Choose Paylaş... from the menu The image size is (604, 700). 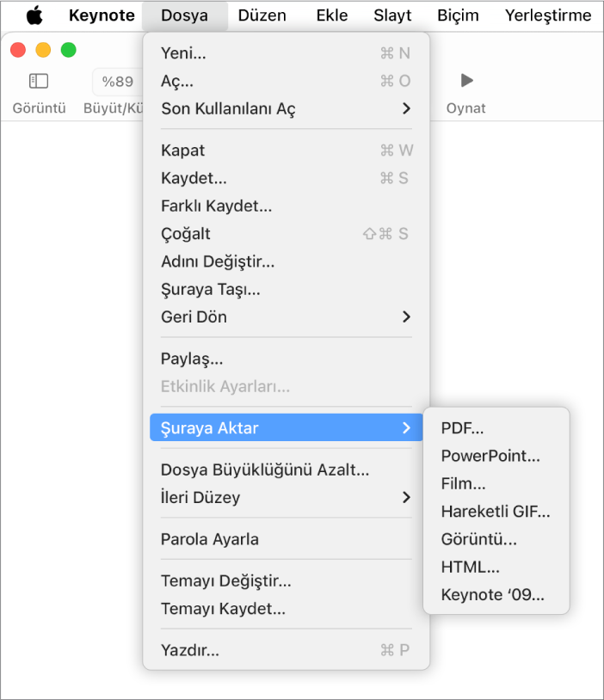pyautogui.click(x=287, y=359)
